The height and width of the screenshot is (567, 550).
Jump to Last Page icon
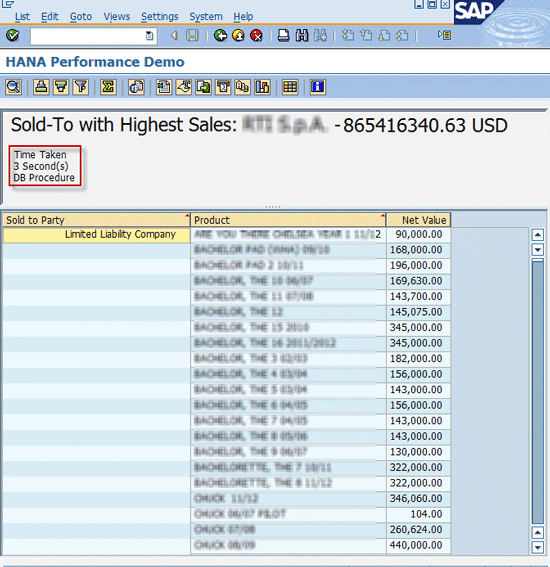coord(402,35)
